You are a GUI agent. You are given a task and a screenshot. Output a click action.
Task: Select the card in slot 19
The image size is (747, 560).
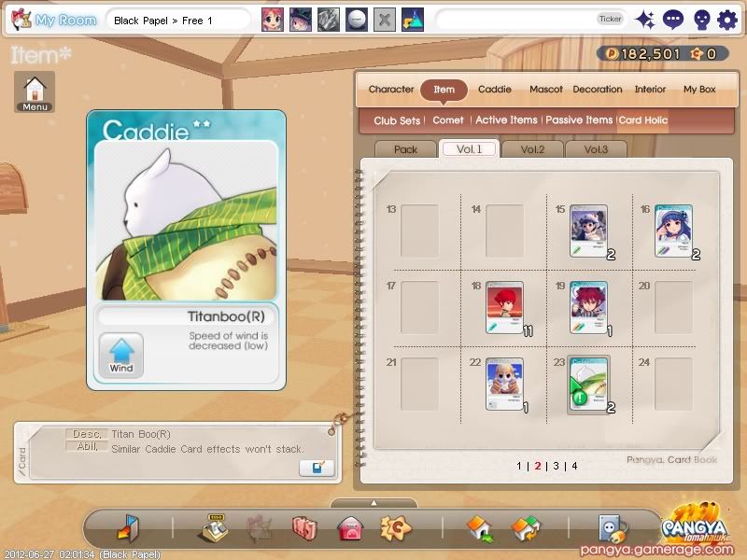coord(589,308)
